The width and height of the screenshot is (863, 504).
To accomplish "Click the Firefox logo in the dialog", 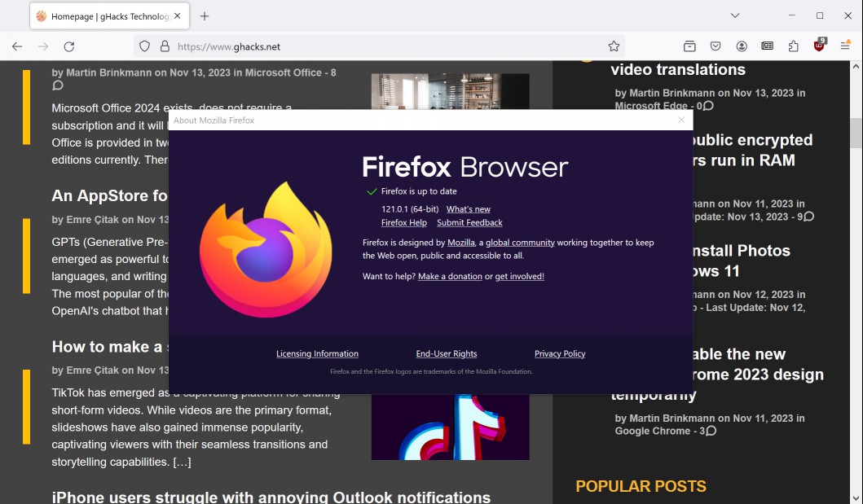I will (266, 249).
